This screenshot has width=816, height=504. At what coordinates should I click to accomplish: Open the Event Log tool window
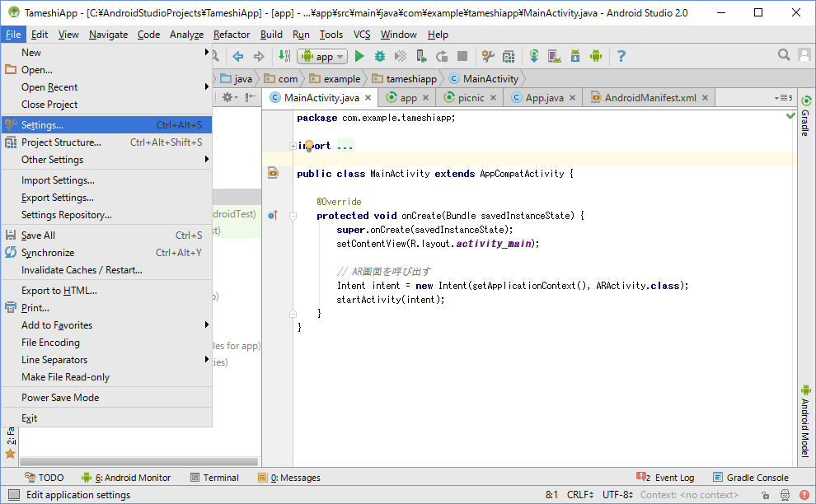[666, 478]
